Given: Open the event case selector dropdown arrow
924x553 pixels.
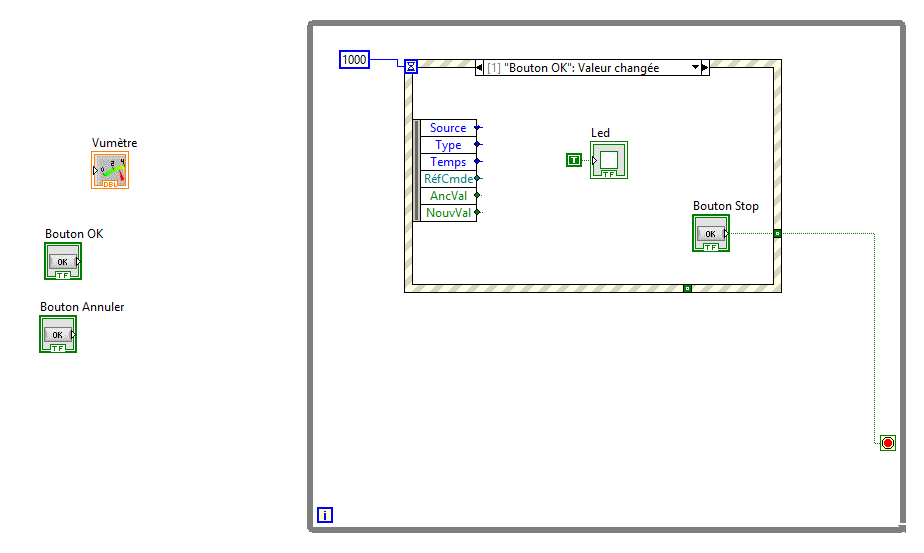Looking at the screenshot, I should 695,67.
